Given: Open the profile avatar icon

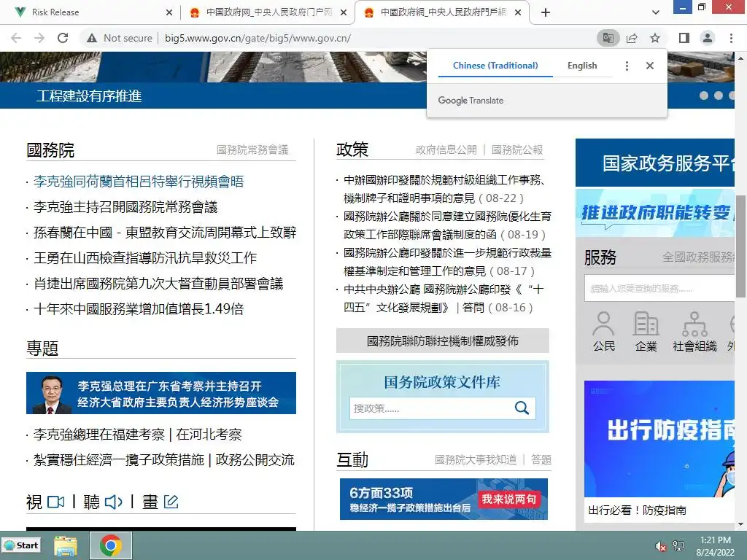Looking at the screenshot, I should pyautogui.click(x=708, y=38).
